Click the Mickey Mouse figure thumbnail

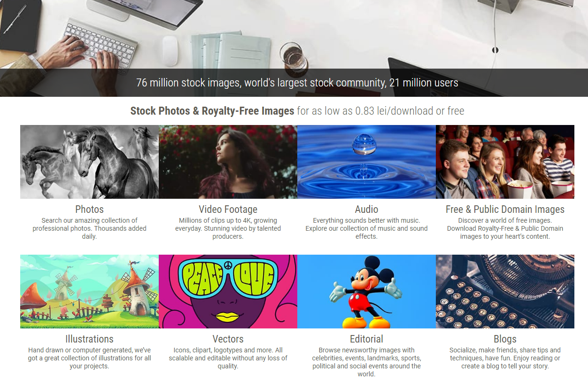366,291
